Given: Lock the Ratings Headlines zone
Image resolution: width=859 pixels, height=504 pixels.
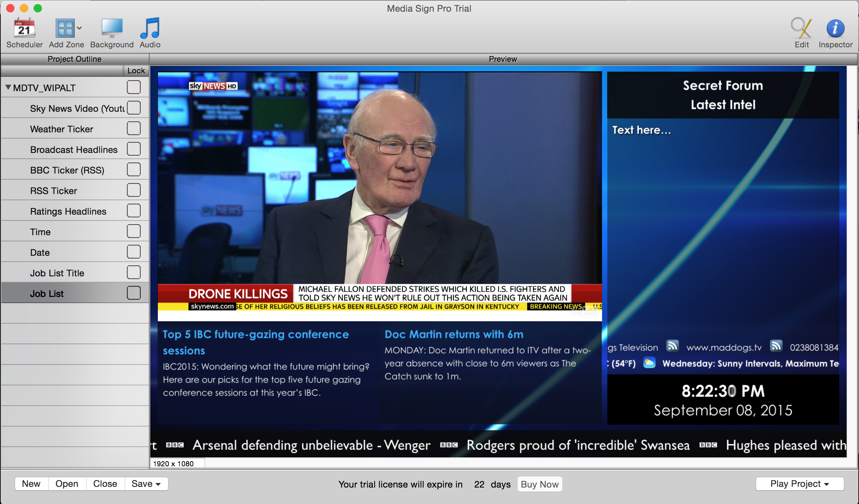Looking at the screenshot, I should (133, 211).
